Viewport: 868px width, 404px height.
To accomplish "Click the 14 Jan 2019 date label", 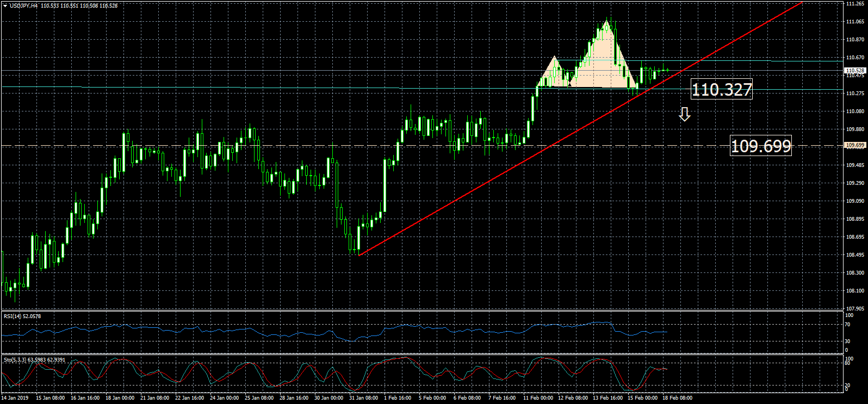I will (x=15, y=398).
